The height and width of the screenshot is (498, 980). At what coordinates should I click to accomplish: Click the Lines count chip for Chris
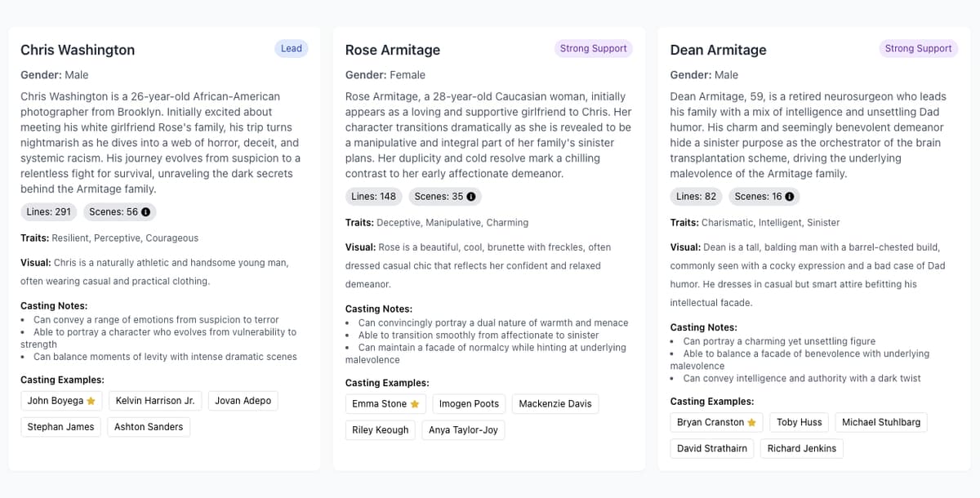[x=48, y=211]
